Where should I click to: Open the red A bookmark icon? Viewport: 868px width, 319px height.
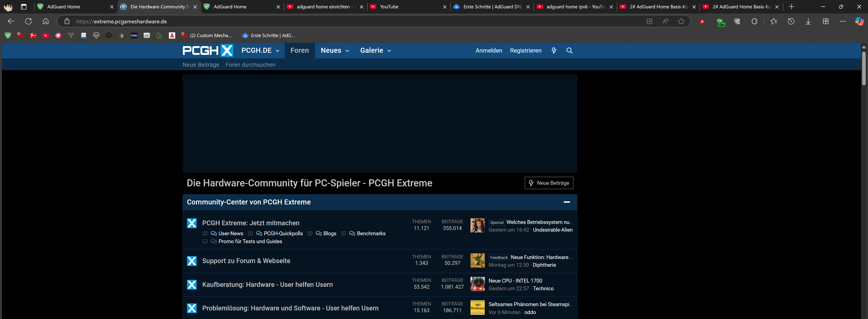172,36
